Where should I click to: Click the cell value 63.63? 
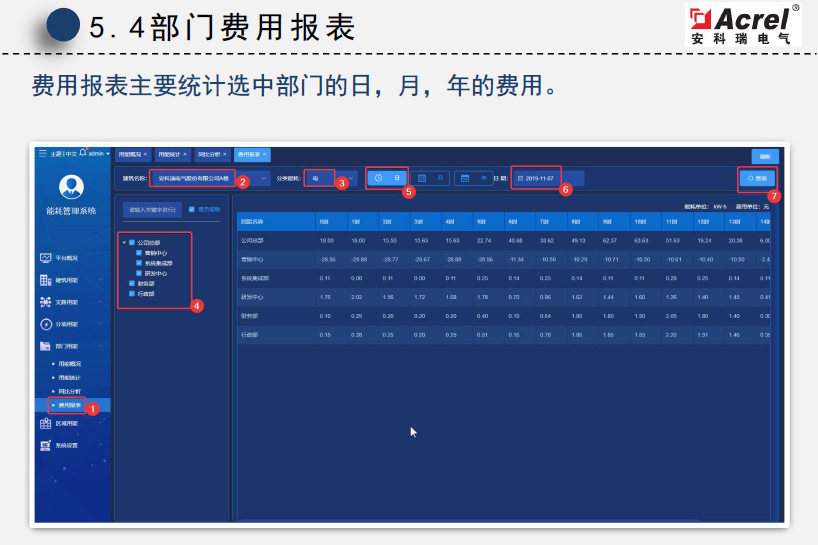[641, 241]
